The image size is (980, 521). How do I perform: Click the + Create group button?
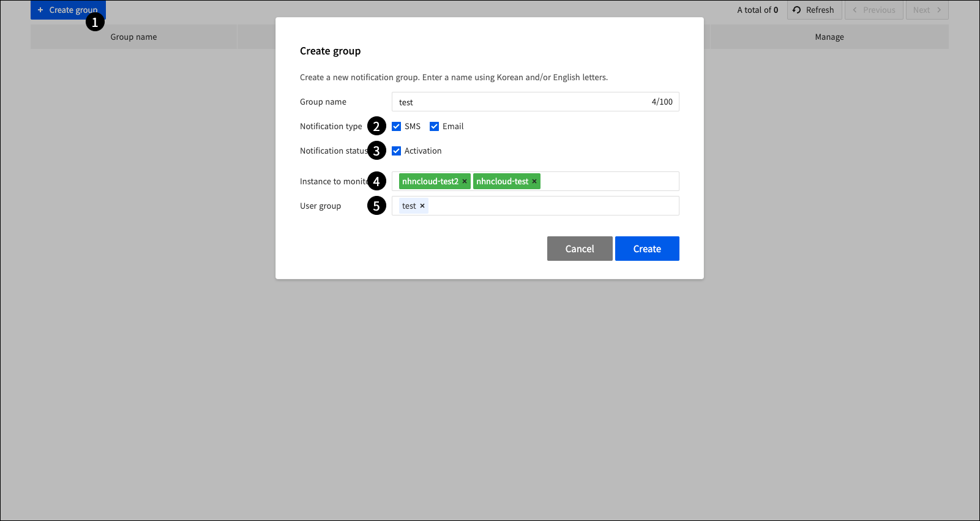(68, 10)
